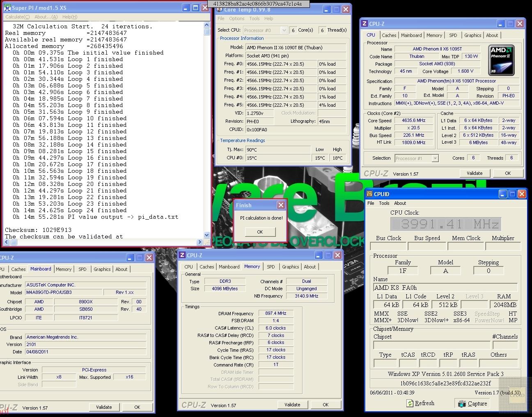Image resolution: width=532 pixels, height=417 pixels.
Task: Open Calculate menu in Super PI
Action: coord(17,17)
